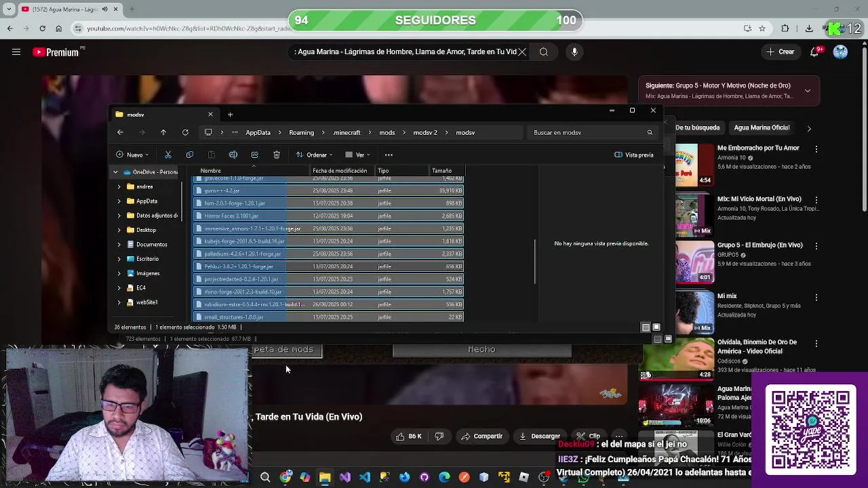This screenshot has width=868, height=488.
Task: Clear the YouTube search text
Action: pyautogui.click(x=522, y=52)
